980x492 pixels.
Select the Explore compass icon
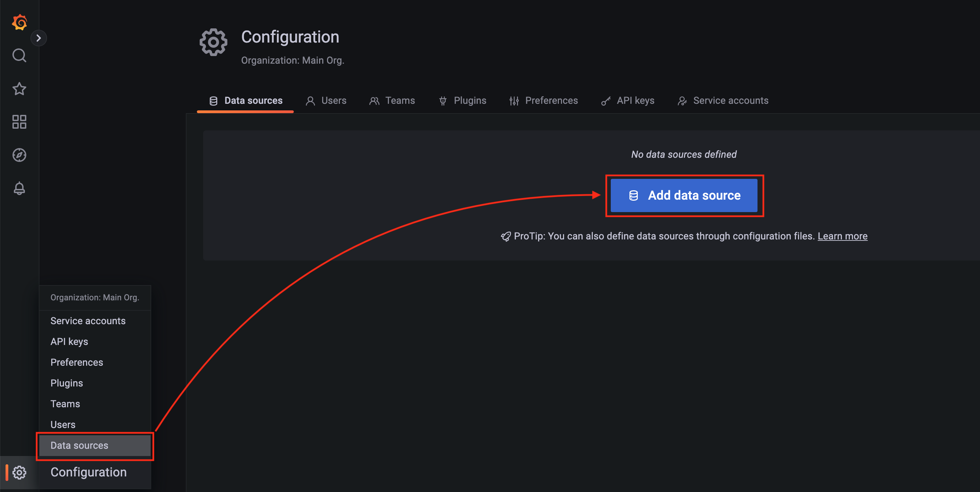click(19, 155)
